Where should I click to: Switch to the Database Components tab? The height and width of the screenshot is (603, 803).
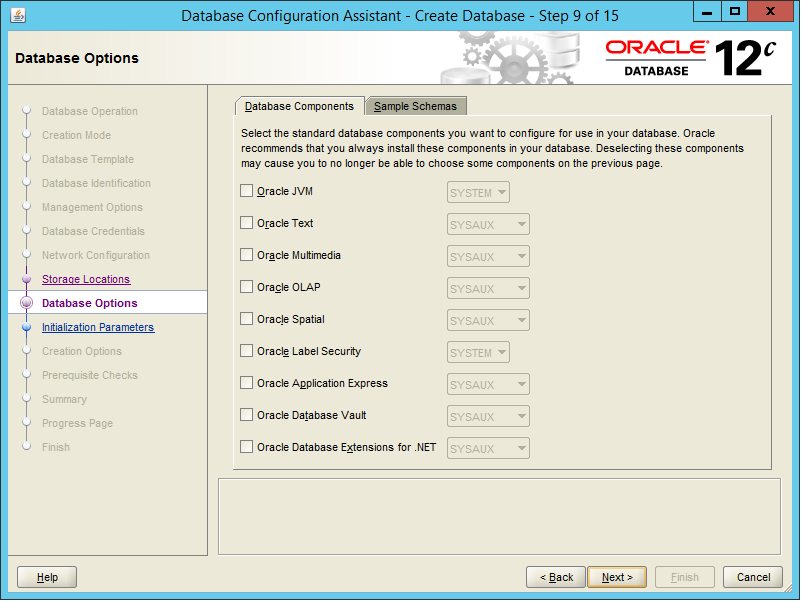pos(300,106)
